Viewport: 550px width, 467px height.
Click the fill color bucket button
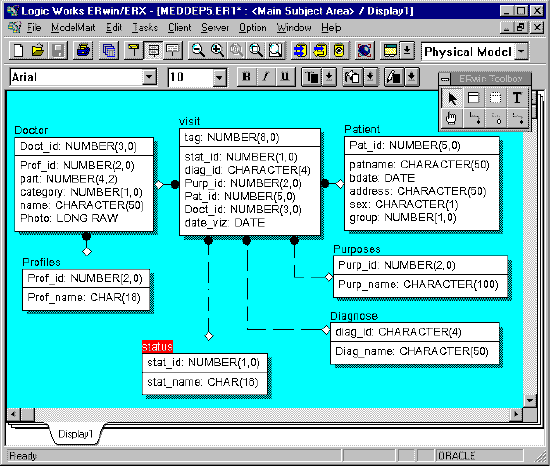coord(353,76)
